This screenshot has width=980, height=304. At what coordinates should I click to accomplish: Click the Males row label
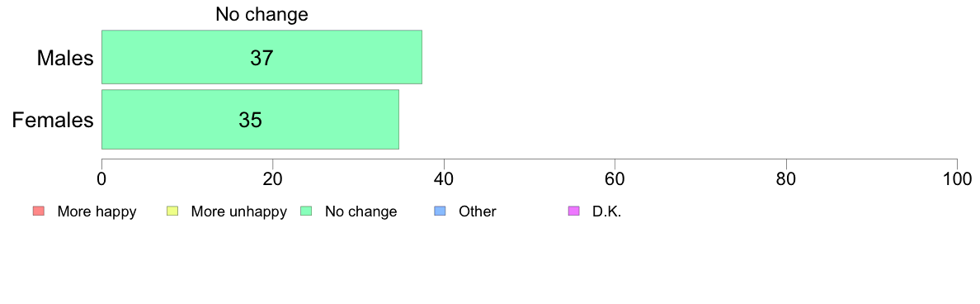pos(66,58)
